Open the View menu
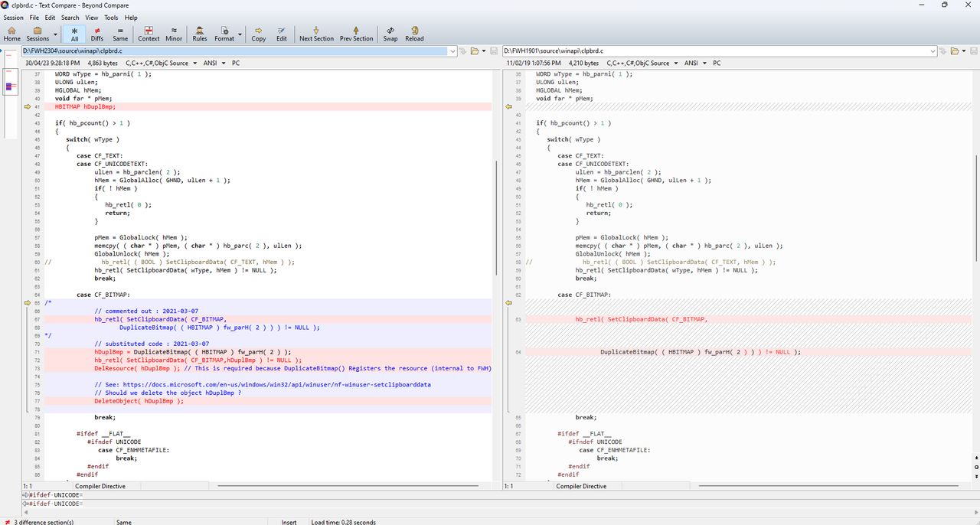The width and height of the screenshot is (980, 525). point(92,17)
